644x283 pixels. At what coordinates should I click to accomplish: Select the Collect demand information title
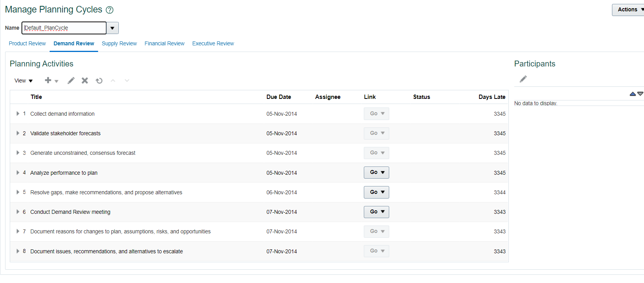[x=63, y=114]
